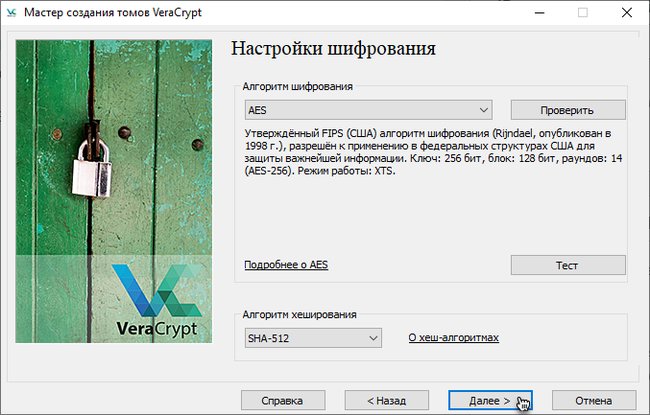Click the Справка help button
The height and width of the screenshot is (415, 650).
pyautogui.click(x=283, y=400)
